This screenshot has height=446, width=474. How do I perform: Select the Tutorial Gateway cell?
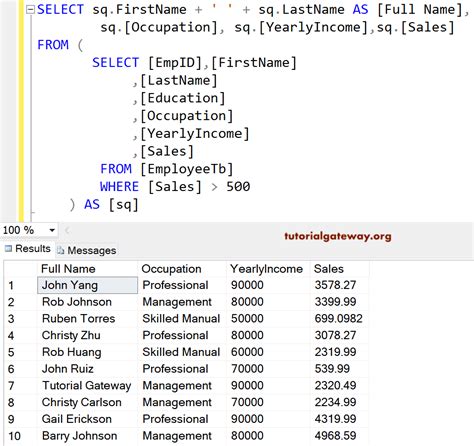tap(87, 385)
